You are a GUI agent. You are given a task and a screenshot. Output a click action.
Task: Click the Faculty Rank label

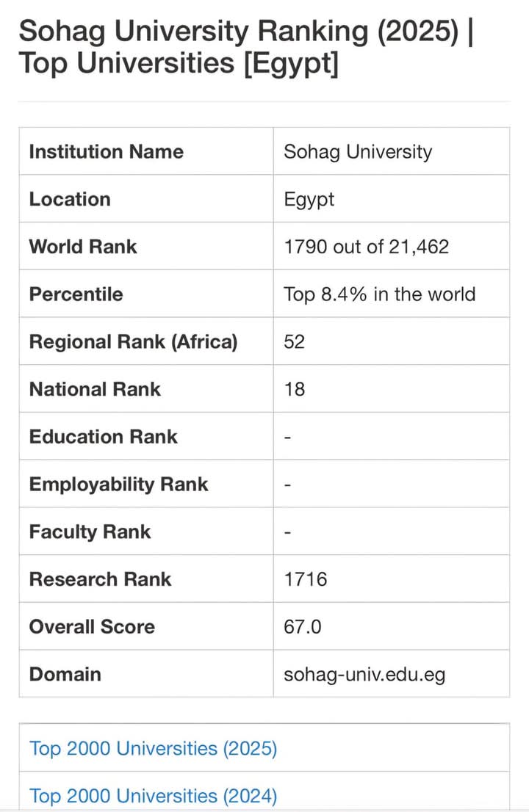coord(90,532)
